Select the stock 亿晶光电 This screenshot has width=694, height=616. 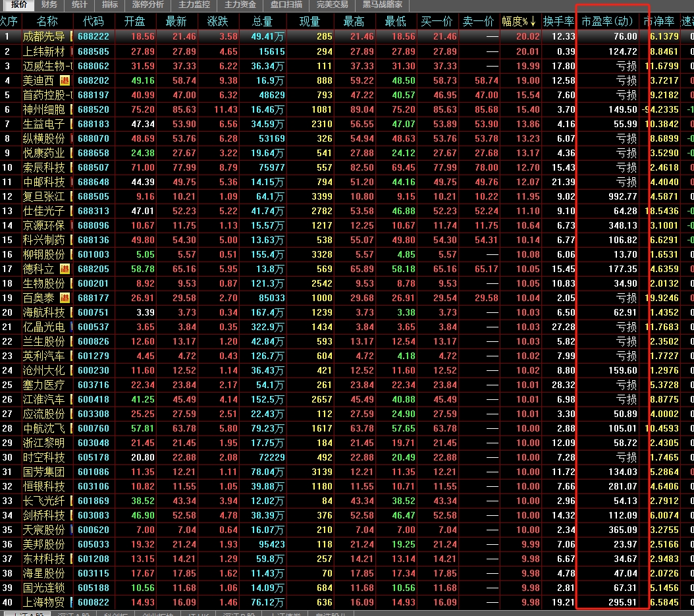click(x=44, y=327)
